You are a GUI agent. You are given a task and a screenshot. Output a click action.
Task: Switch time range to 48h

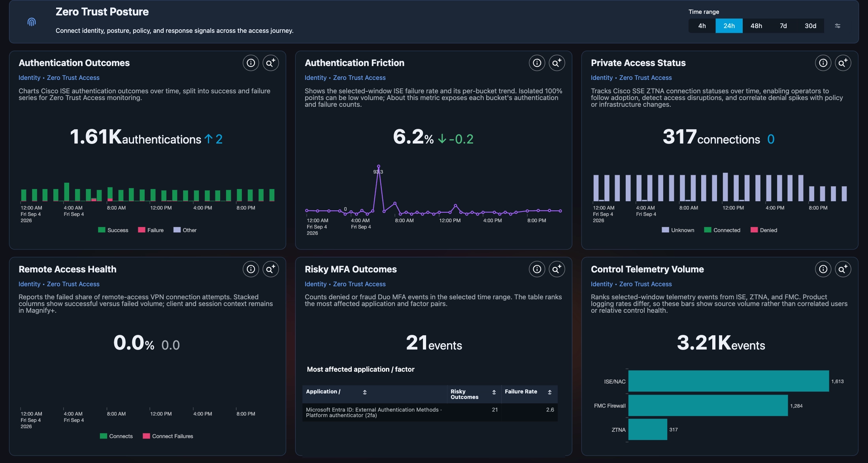click(x=756, y=26)
